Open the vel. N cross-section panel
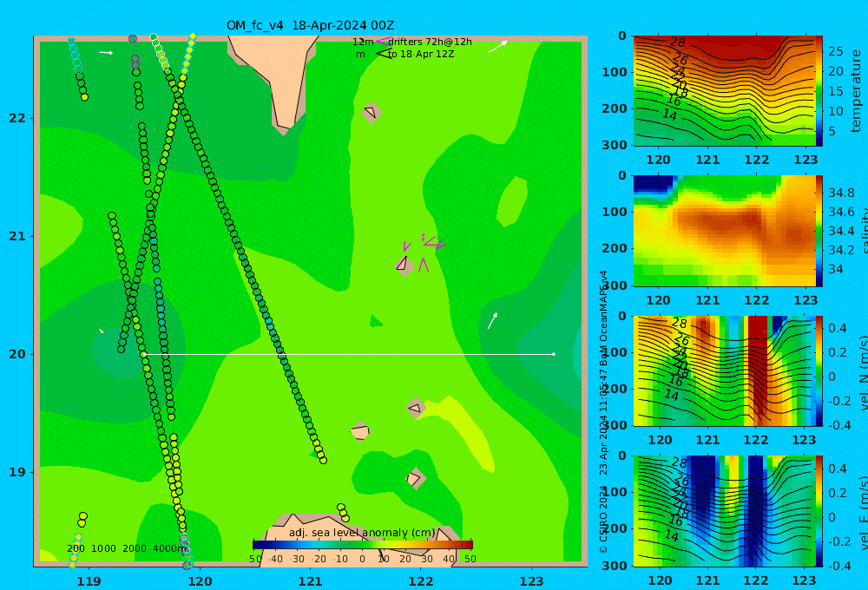The image size is (868, 590). (x=724, y=370)
